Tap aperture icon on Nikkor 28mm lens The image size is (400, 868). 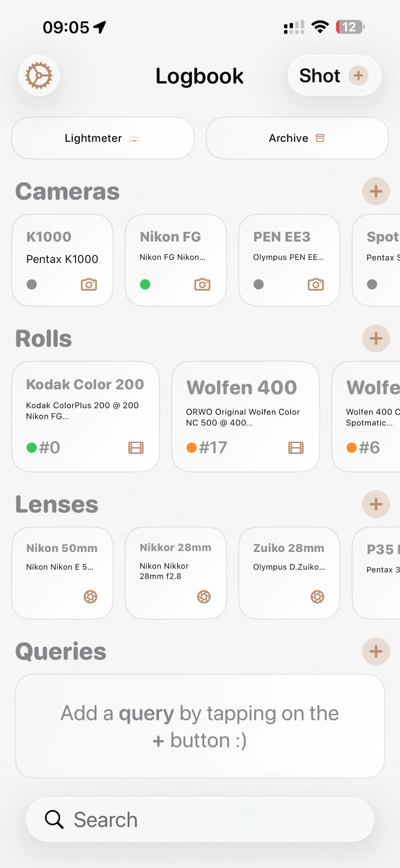point(204,597)
